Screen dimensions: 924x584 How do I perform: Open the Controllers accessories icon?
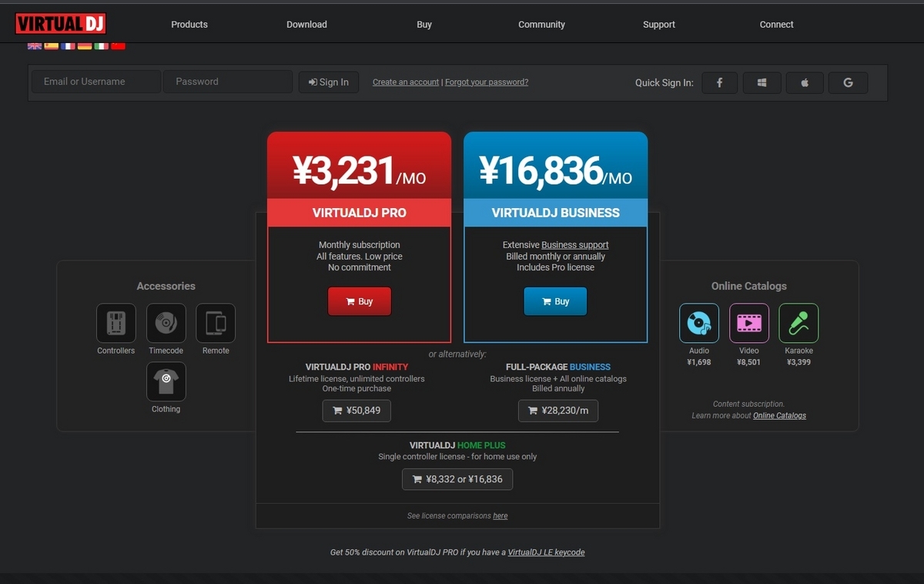point(116,323)
